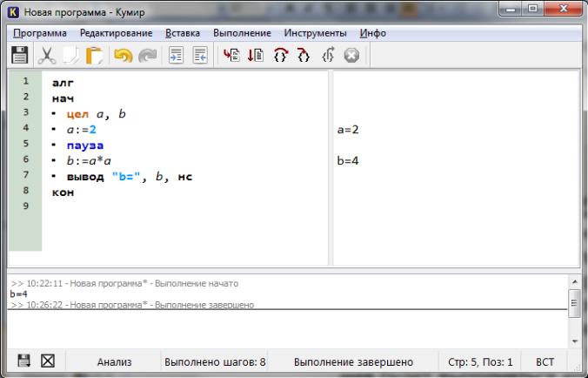The height and width of the screenshot is (378, 588).
Task: Paste from clipboard using the toolbar icon
Action: click(x=95, y=55)
